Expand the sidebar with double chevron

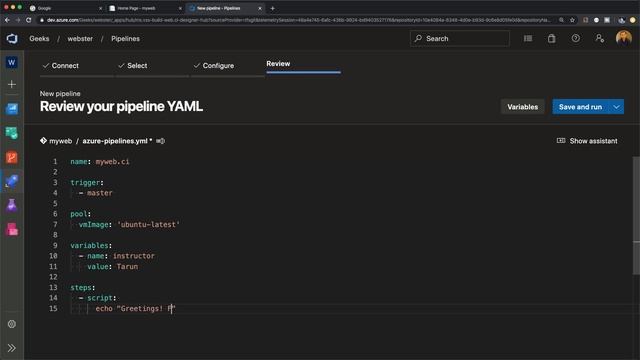coord(12,348)
